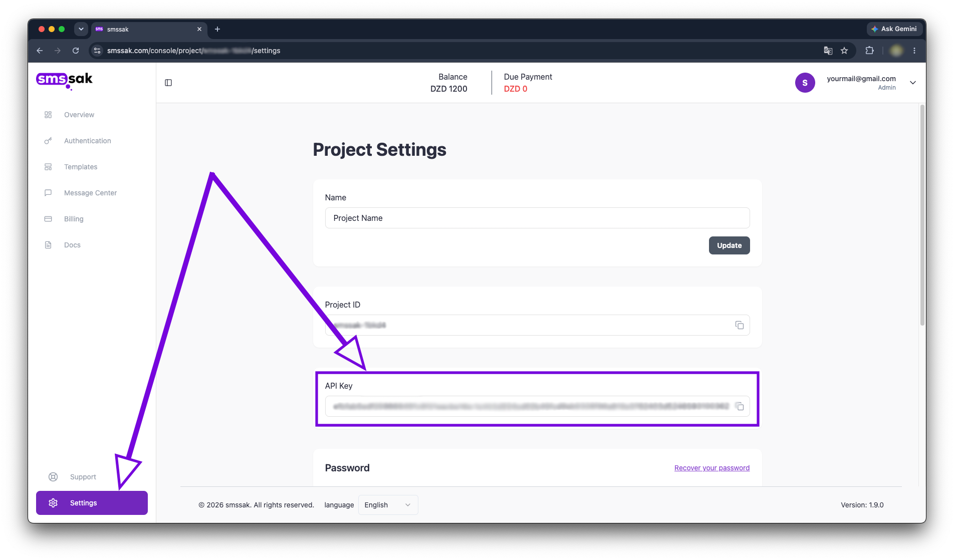
Task: Reload the page
Action: tap(76, 51)
